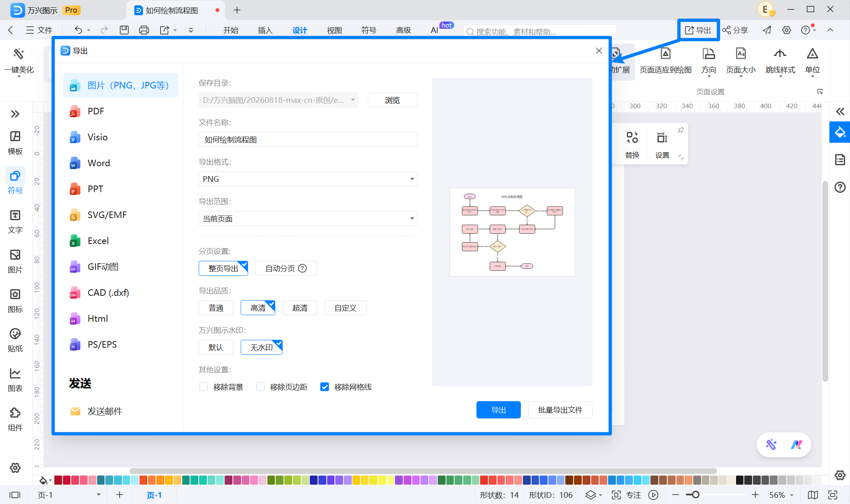Switch to the Symbol (符号) ribbon tab
Screen dimensions: 850x504
point(369,30)
